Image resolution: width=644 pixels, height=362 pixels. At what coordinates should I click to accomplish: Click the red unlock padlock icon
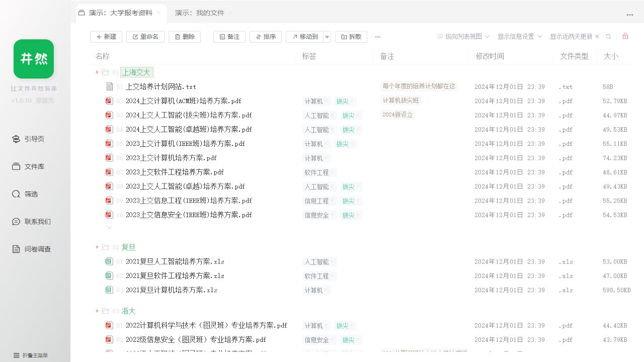[x=625, y=36]
